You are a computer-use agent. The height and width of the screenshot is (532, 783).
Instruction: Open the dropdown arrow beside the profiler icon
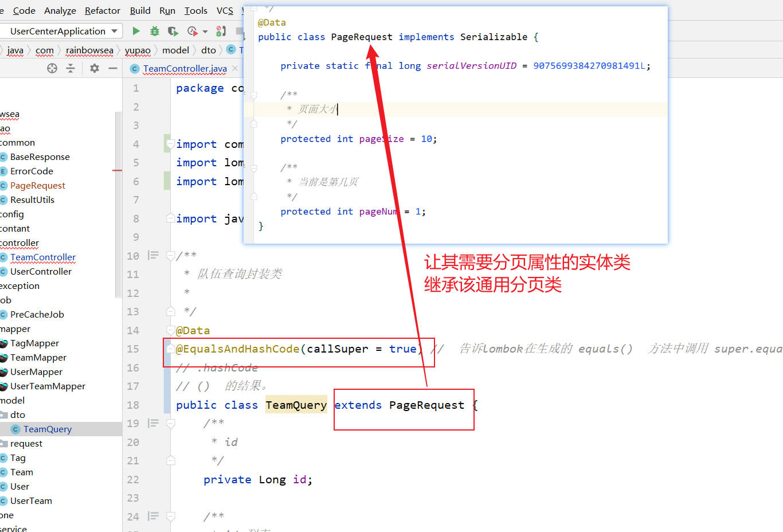point(205,32)
